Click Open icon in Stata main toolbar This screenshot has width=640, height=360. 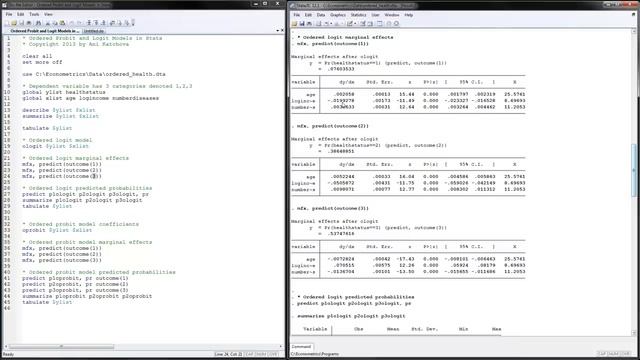tap(294, 24)
